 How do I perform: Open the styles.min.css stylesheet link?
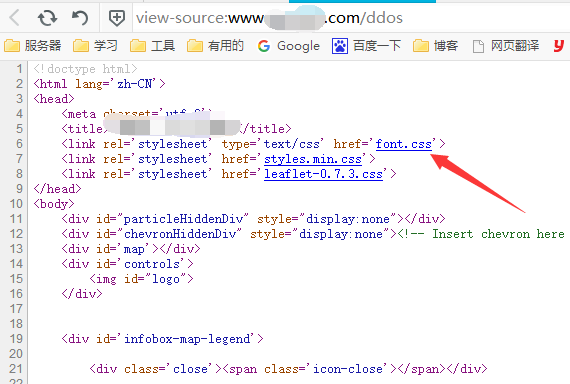313,159
